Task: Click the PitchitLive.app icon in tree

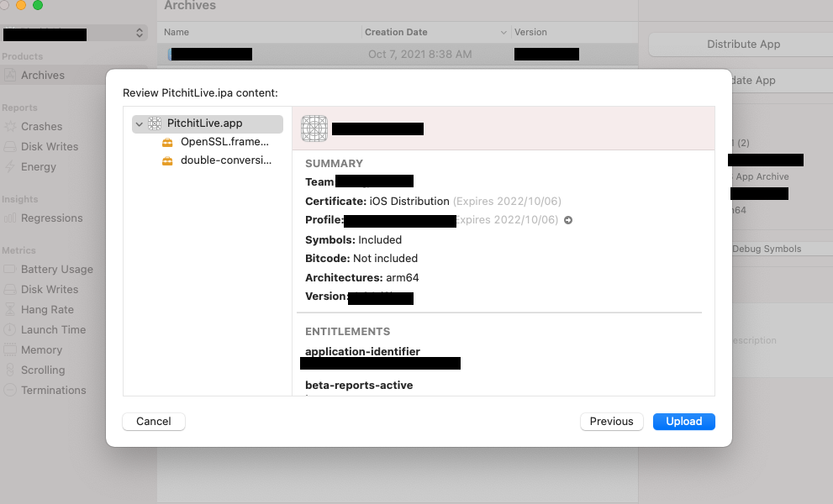Action: [x=155, y=123]
